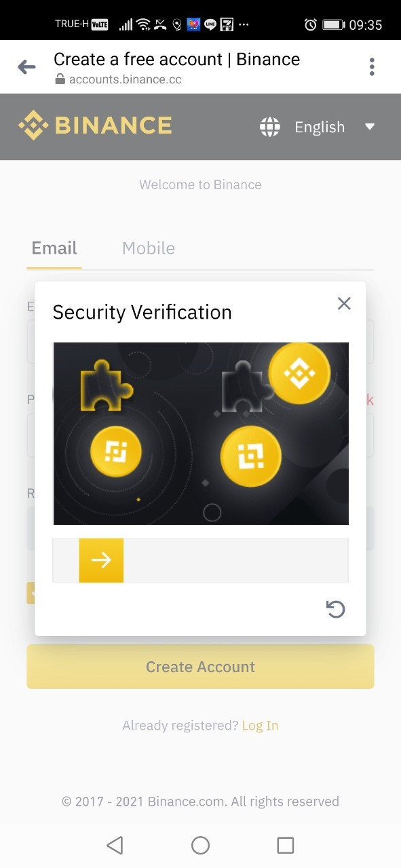Viewport: 401px width, 868px height.
Task: Click the empty slider track area
Action: click(235, 560)
